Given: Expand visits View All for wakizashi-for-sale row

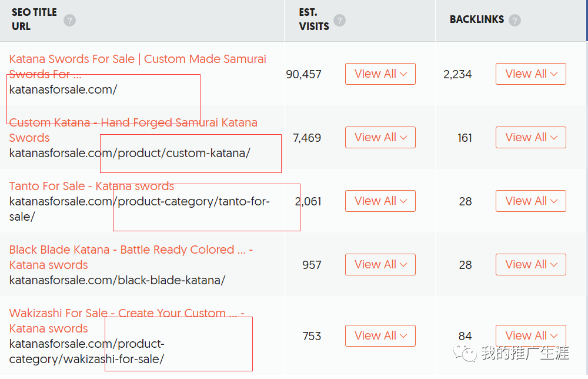Looking at the screenshot, I should pyautogui.click(x=380, y=336).
